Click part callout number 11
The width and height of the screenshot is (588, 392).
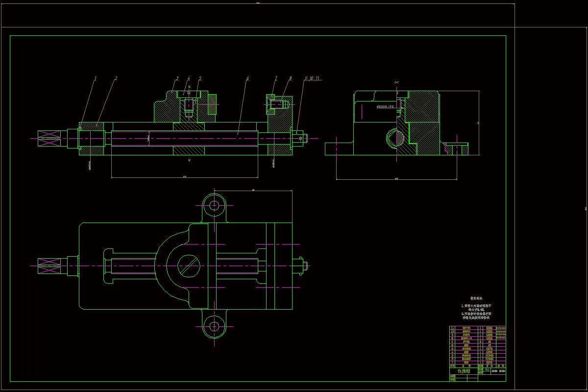click(318, 78)
